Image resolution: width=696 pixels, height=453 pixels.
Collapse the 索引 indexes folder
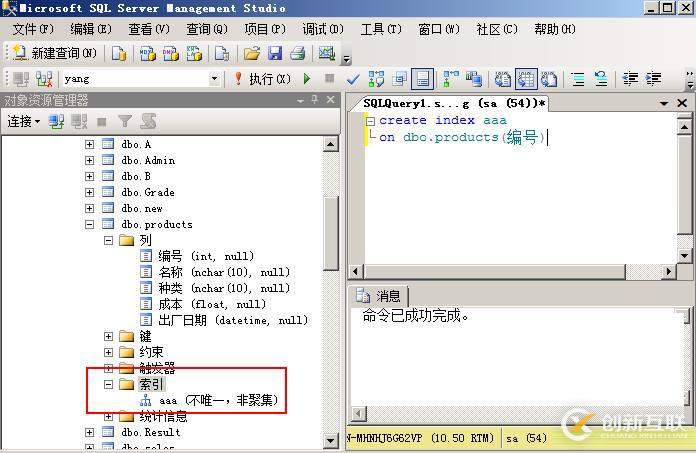(108, 384)
